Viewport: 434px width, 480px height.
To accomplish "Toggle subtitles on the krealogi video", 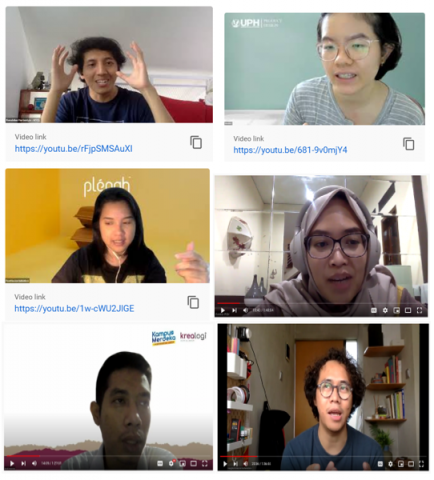I will click(160, 464).
